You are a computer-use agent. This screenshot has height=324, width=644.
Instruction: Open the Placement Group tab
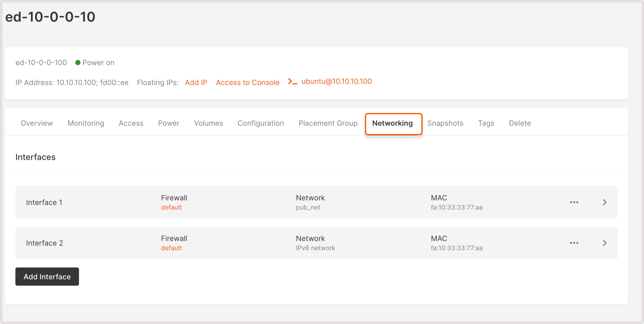pos(328,123)
